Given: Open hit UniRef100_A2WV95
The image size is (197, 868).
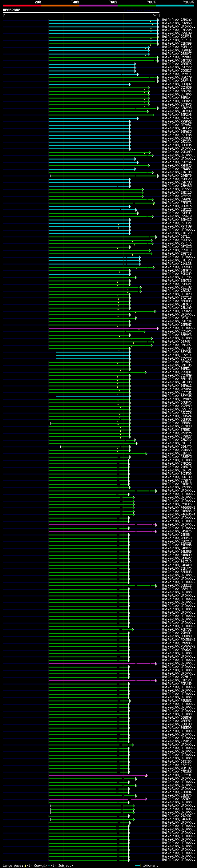Looking at the screenshot, I should (177, 108).
